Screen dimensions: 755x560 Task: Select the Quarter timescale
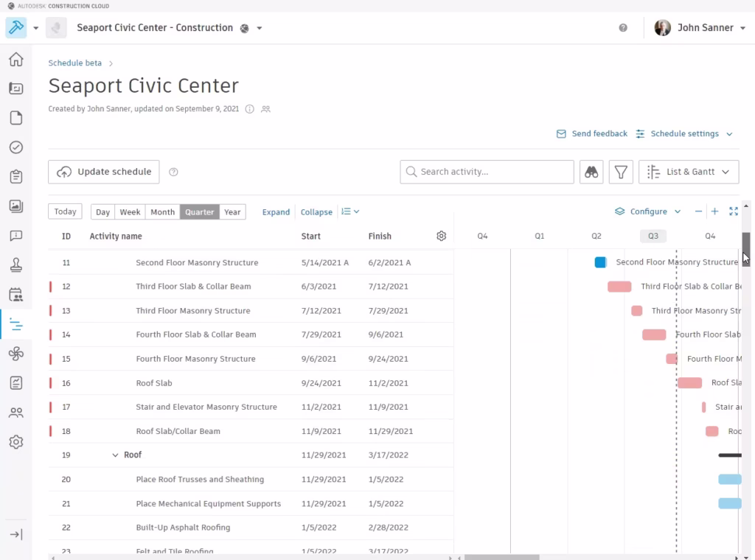(199, 212)
